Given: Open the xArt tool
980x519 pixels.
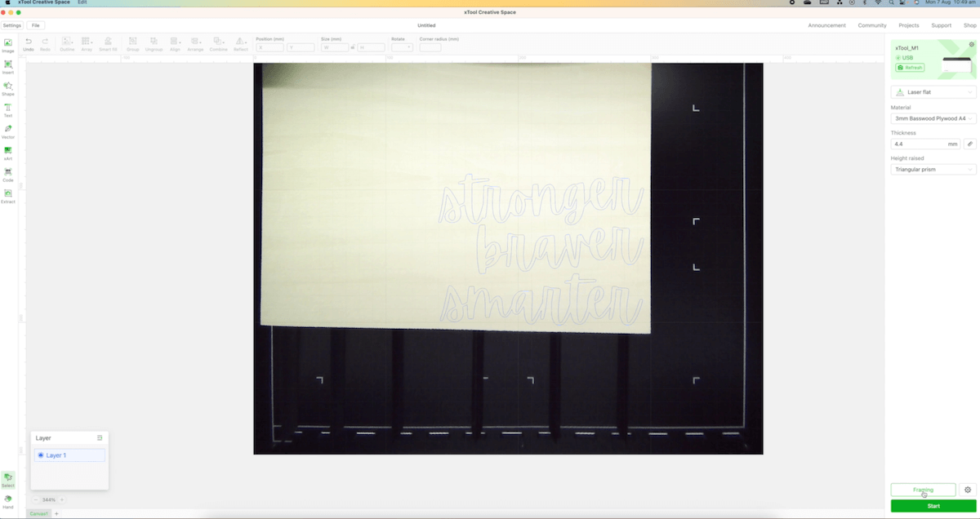Looking at the screenshot, I should (x=8, y=153).
